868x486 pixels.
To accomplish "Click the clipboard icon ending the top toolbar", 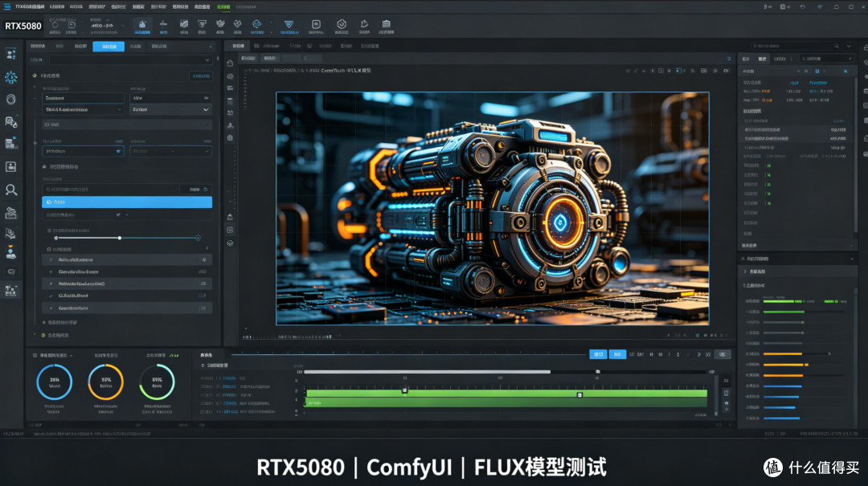I will coord(387,24).
